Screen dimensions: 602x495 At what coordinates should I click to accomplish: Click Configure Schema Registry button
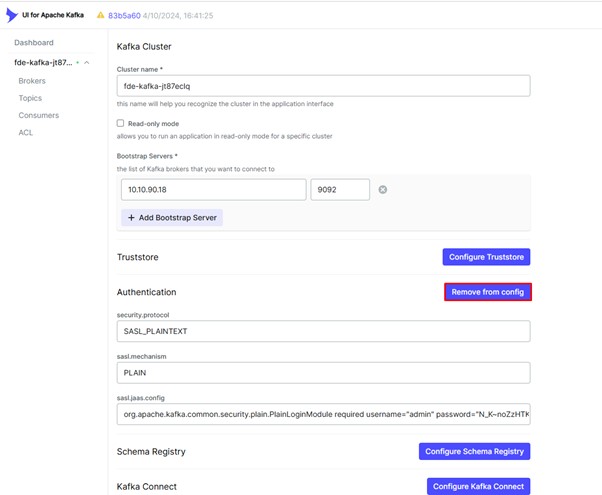point(475,451)
